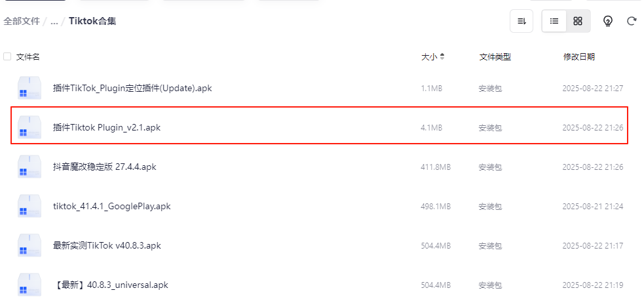Click the 最新实测TikTok v40.8.3.apk file icon
Viewport: 644px width, 305px height.
(x=29, y=246)
